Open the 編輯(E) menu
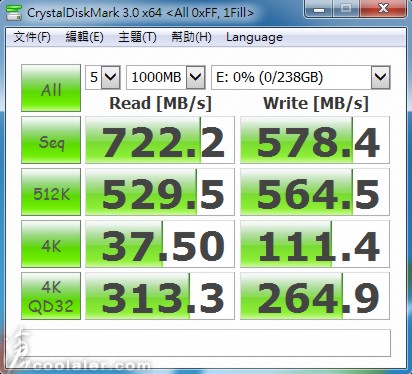The image size is (412, 374). [x=84, y=37]
